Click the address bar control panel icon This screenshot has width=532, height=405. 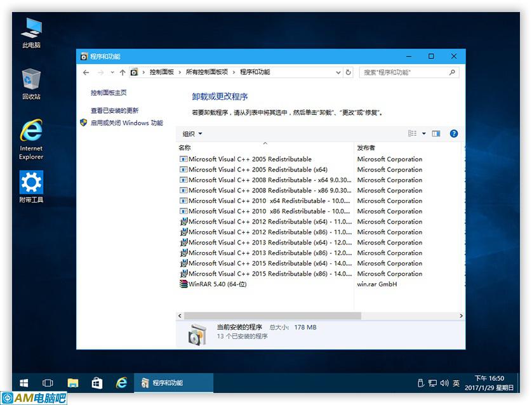pyautogui.click(x=135, y=72)
